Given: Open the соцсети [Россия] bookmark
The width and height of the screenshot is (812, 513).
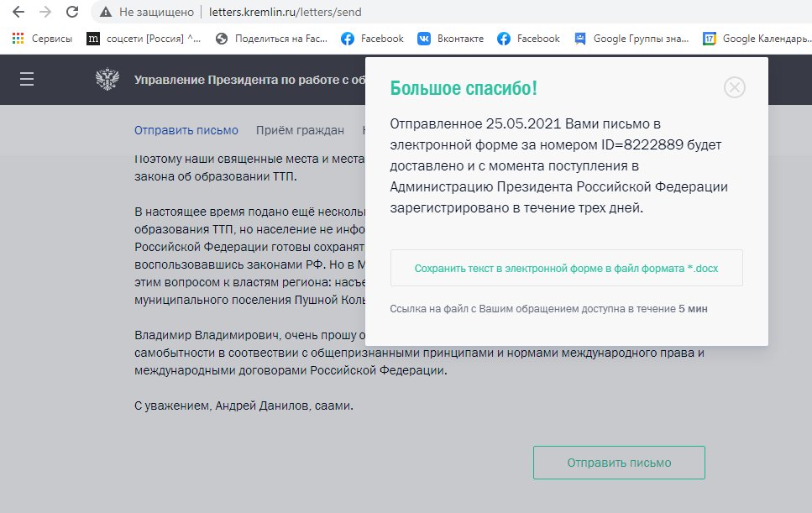Looking at the screenshot, I should point(144,39).
